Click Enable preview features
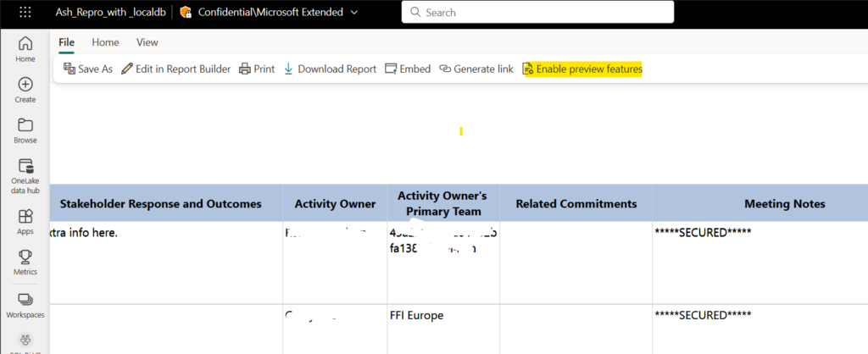This screenshot has height=354, width=868. coord(582,69)
